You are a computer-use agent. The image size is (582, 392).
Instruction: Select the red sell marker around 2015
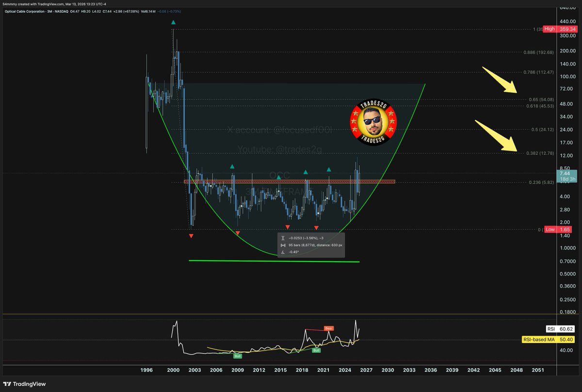coord(288,227)
